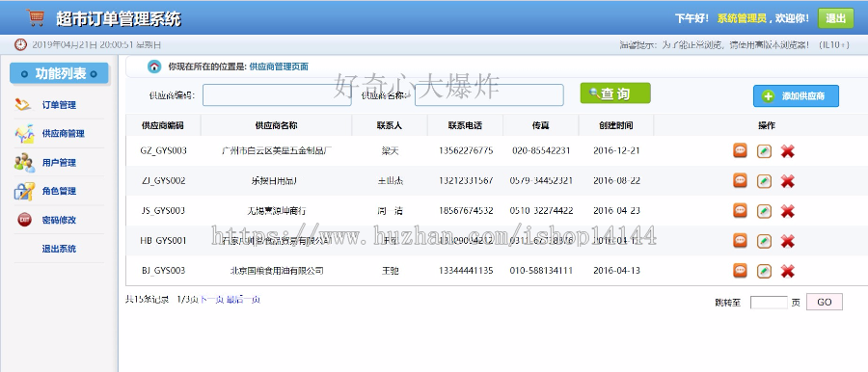Click creation date 2016-08-22

pos(616,181)
